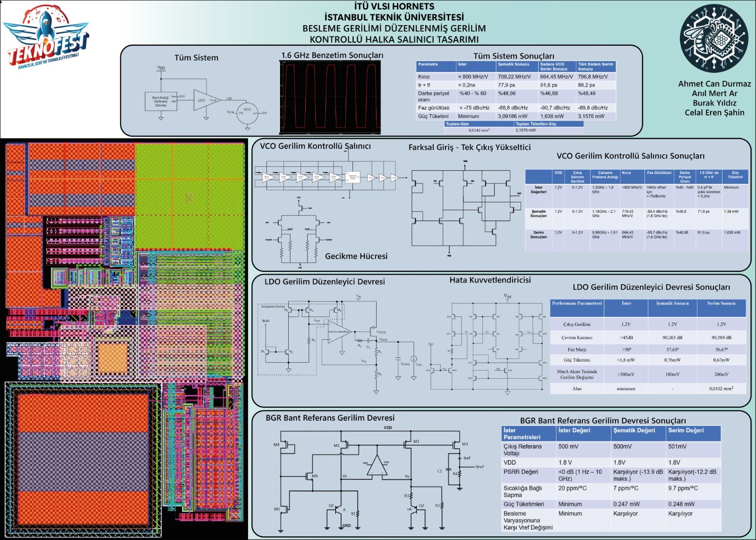Screen dimensions: 756x540
Task: Click the "Hata Kuvvetlendiricisi" heading
Action: point(490,280)
